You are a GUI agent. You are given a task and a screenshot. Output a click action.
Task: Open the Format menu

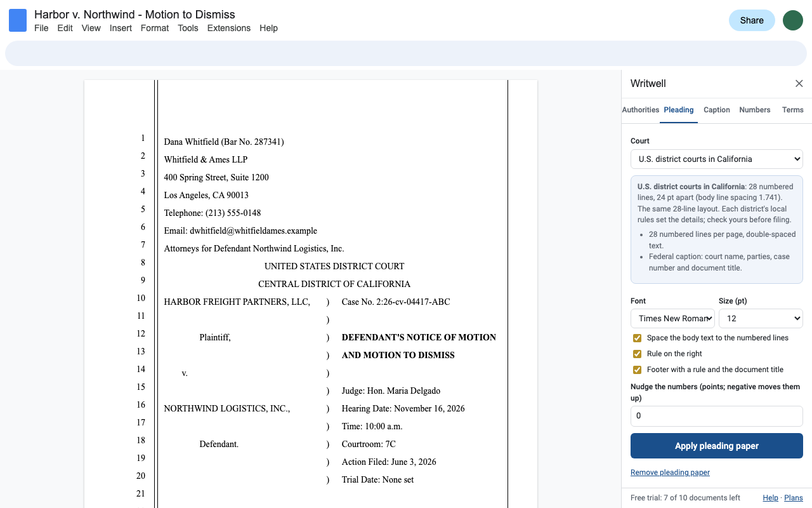[155, 28]
